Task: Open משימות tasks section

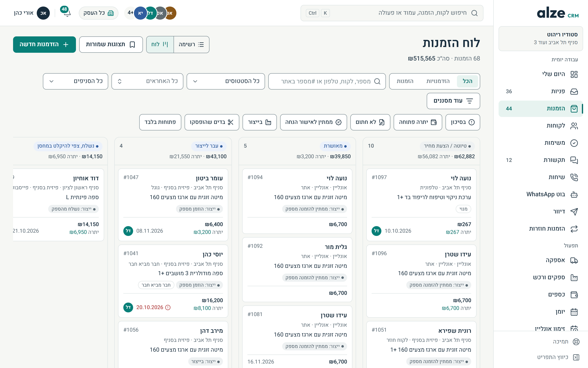Action: pos(540,143)
